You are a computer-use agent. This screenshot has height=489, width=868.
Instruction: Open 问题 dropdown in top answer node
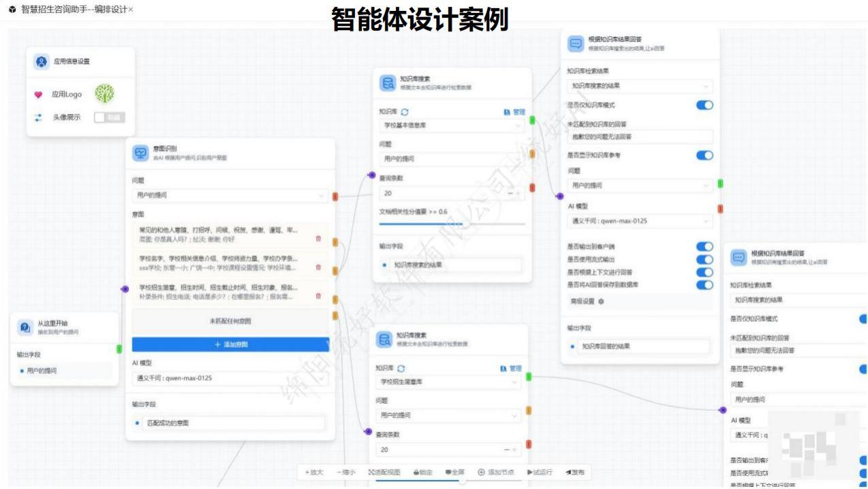point(640,186)
